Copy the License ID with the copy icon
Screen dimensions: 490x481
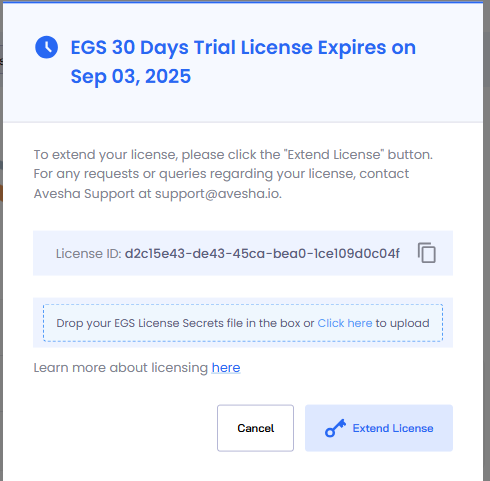[427, 253]
